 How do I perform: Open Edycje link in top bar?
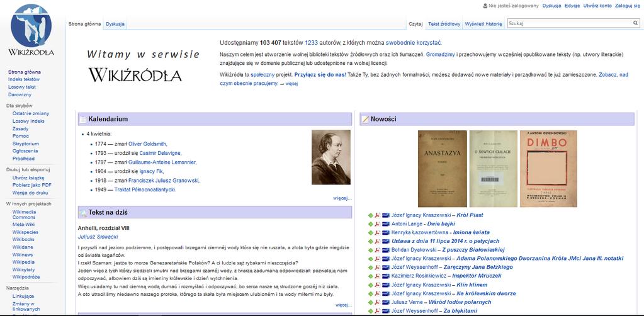pos(572,6)
